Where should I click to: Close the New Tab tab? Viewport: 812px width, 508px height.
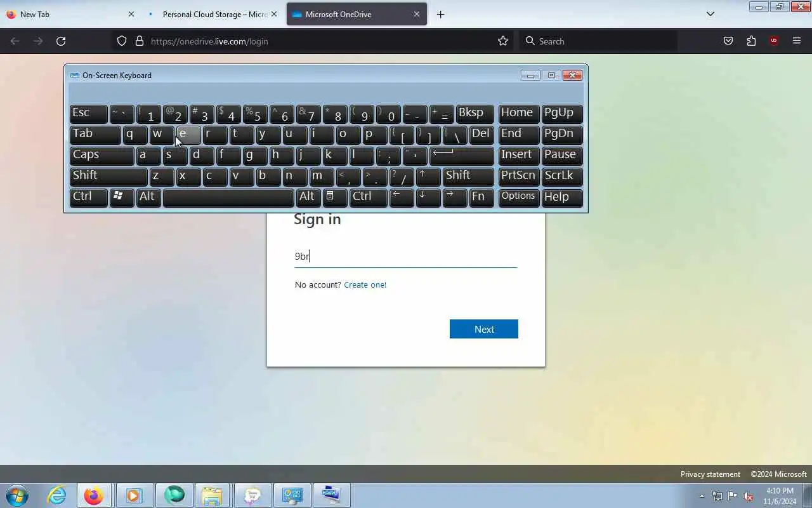click(x=131, y=14)
